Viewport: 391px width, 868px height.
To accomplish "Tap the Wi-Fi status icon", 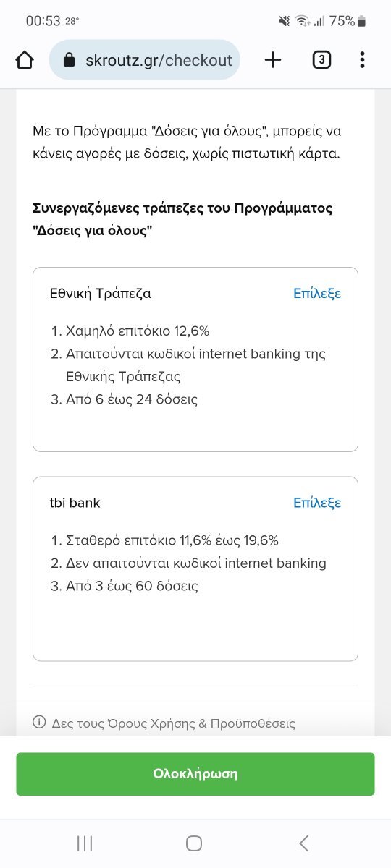I will 301,21.
